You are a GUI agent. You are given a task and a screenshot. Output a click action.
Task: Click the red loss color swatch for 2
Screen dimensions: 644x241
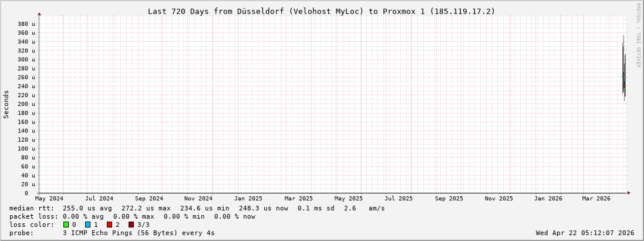coord(109,225)
